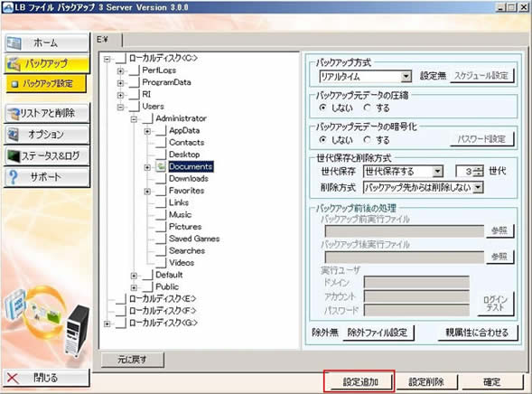
Task: Click the パスワード設定 button
Action: (481, 139)
